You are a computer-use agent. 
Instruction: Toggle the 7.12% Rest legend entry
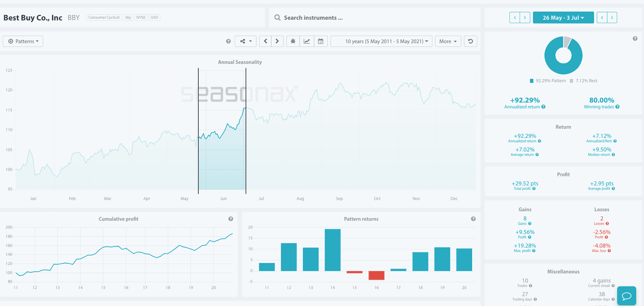point(584,81)
